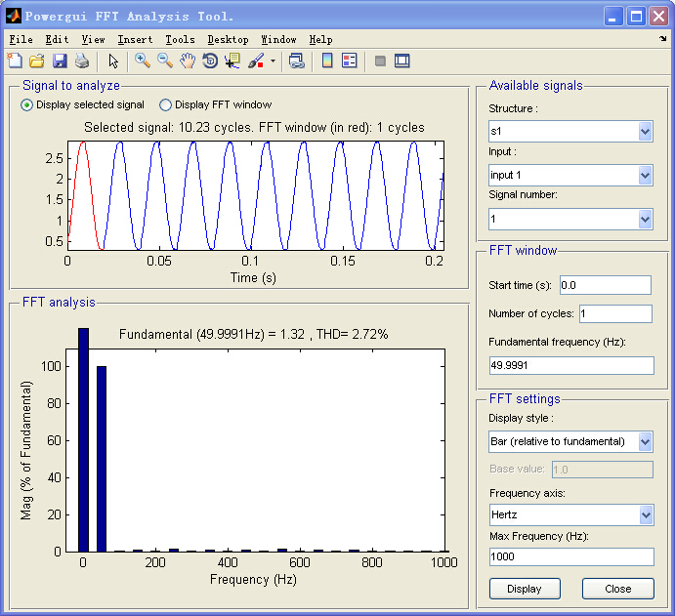
Task: Open the Insert menu
Action: tap(135, 39)
